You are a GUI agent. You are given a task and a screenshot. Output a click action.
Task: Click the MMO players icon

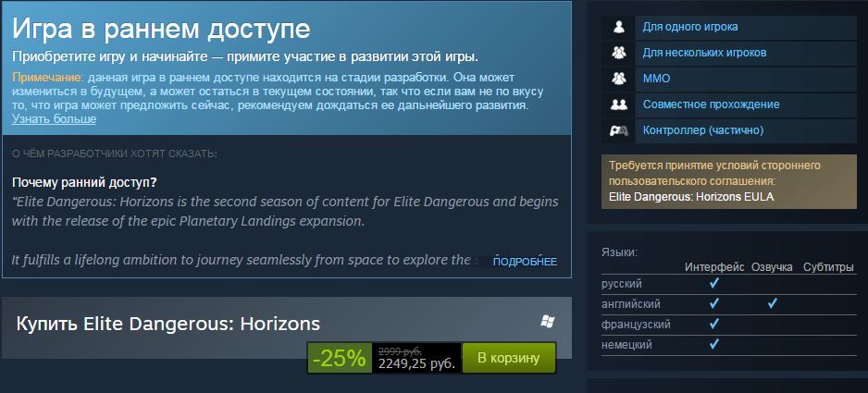tap(618, 79)
